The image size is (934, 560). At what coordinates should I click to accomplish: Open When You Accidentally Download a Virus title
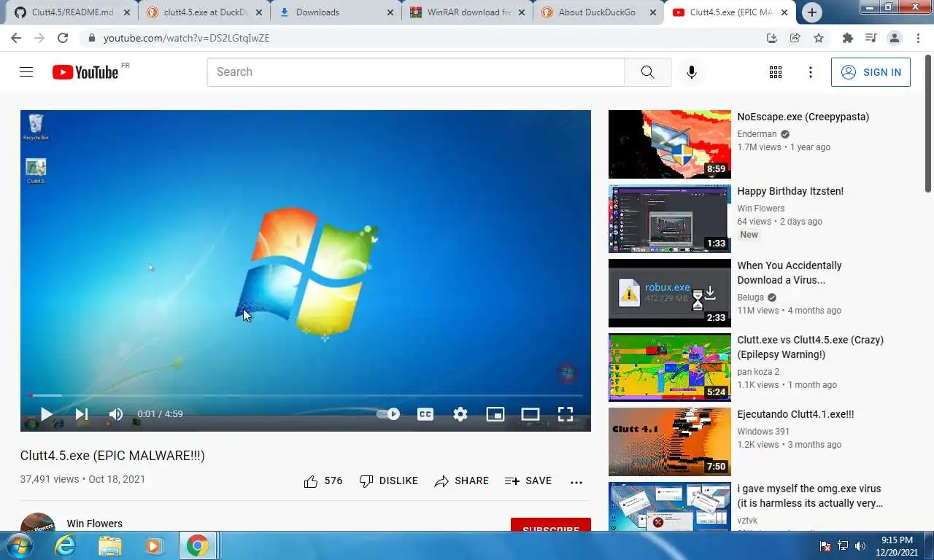point(790,273)
